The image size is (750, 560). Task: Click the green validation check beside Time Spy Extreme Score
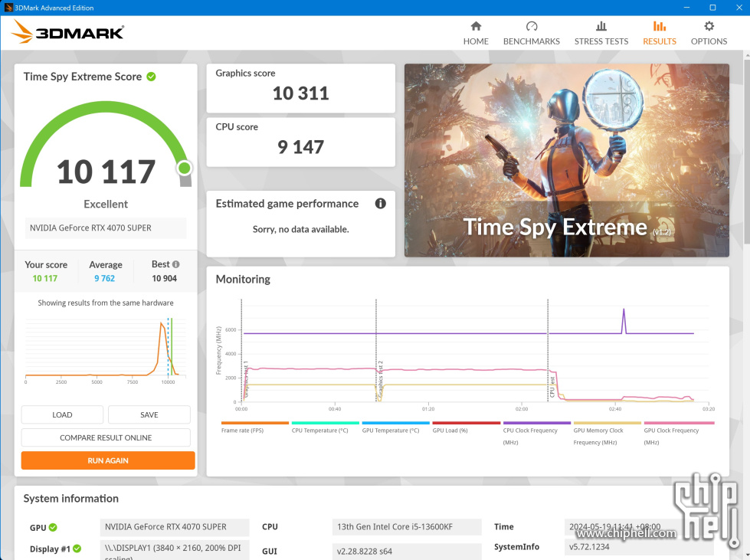(151, 77)
